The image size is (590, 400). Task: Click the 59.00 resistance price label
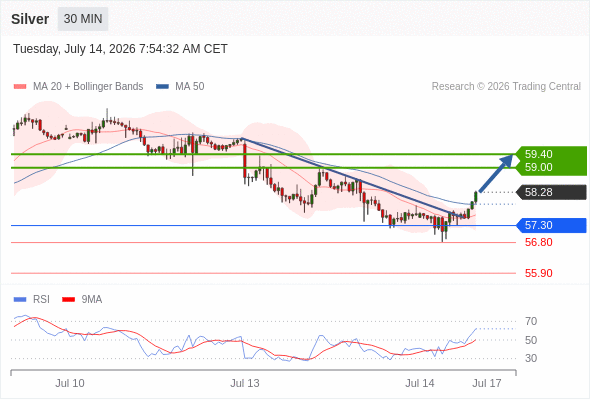tap(538, 167)
